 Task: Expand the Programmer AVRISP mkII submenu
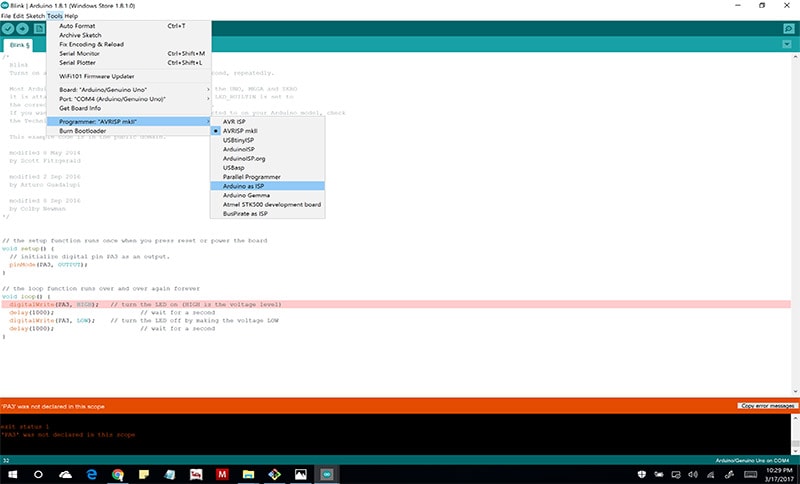point(129,121)
